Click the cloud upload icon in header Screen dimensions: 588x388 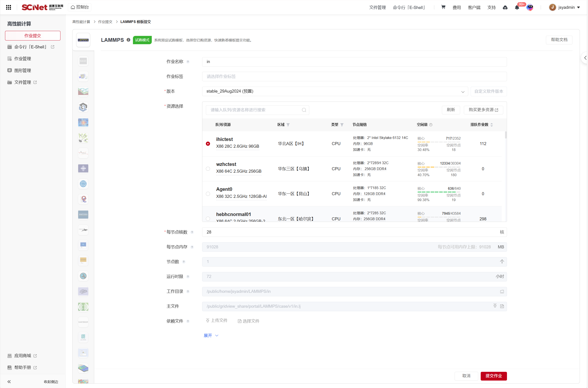click(x=505, y=7)
